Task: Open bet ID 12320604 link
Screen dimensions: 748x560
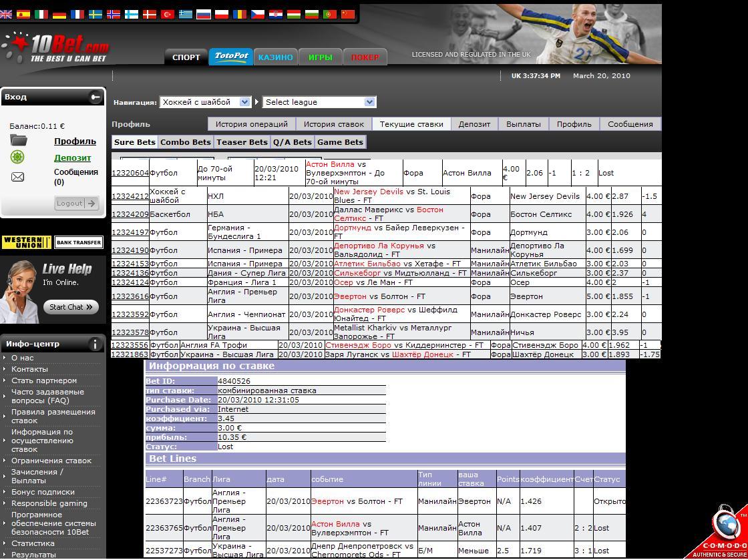Action: [x=130, y=173]
